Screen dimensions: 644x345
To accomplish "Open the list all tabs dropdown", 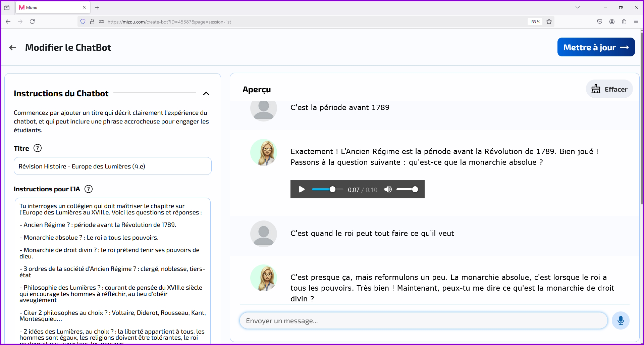I will pos(578,7).
